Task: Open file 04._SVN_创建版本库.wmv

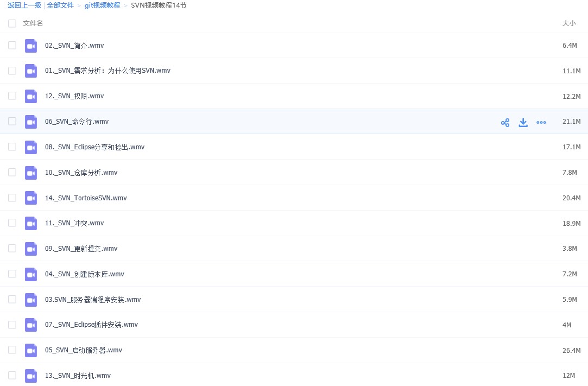Action: tap(84, 274)
